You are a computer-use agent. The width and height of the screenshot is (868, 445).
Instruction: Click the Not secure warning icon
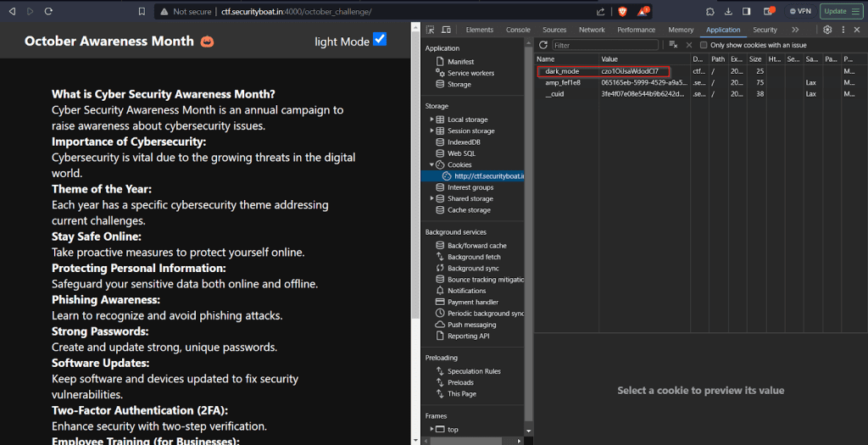click(164, 11)
